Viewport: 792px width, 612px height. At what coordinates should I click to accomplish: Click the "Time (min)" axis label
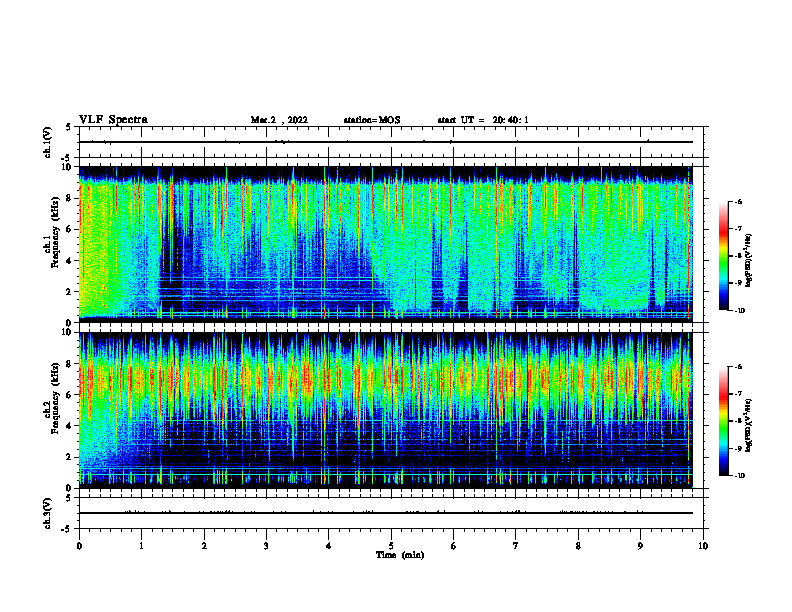(400, 555)
